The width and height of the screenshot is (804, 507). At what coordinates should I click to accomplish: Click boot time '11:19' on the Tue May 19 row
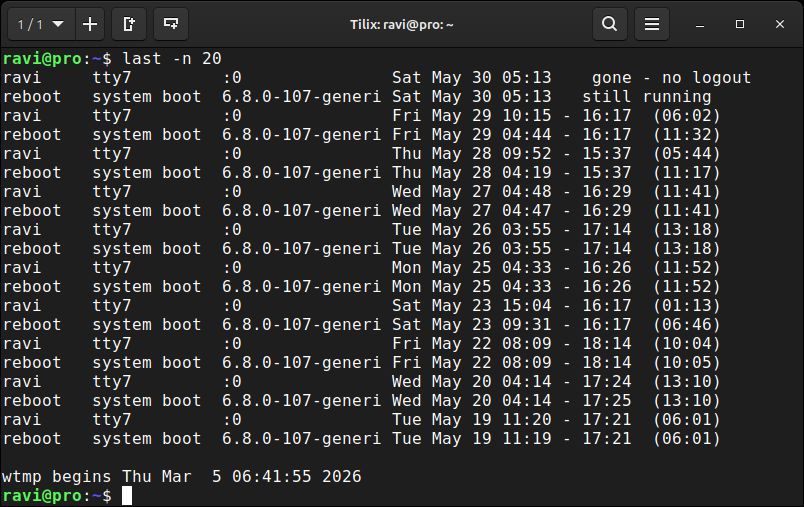tap(527, 438)
